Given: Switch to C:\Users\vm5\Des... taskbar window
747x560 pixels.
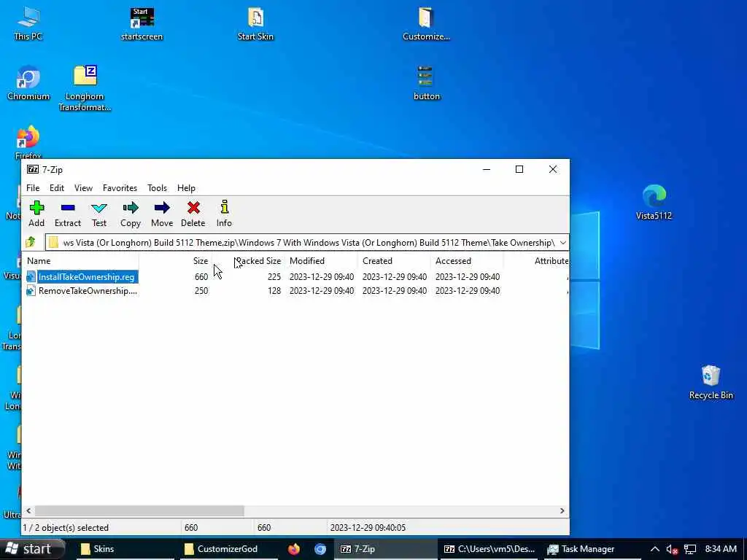Looking at the screenshot, I should pos(489,549).
